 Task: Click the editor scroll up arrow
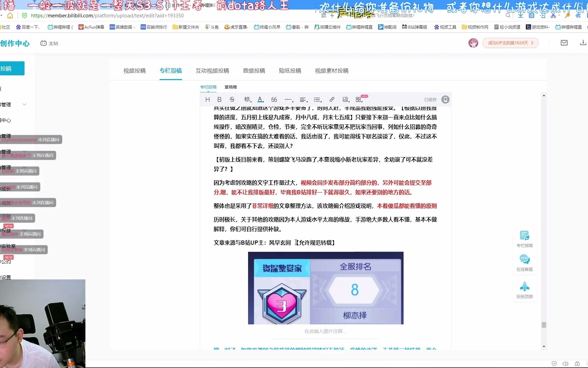pyautogui.click(x=544, y=95)
